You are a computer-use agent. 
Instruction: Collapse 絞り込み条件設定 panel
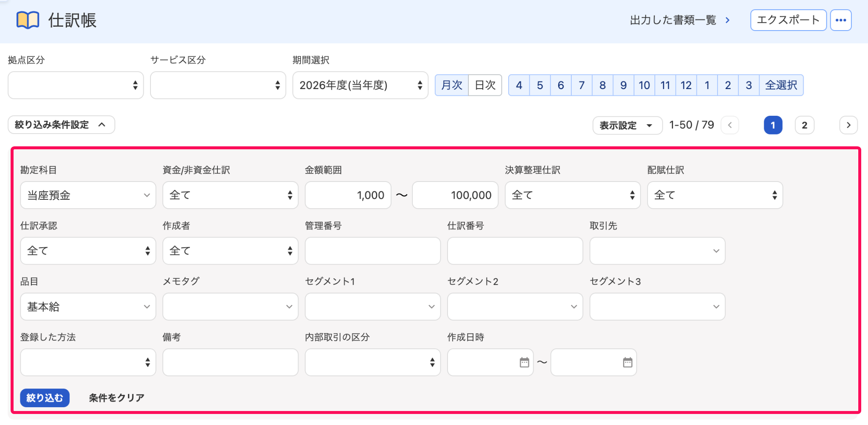click(x=61, y=125)
